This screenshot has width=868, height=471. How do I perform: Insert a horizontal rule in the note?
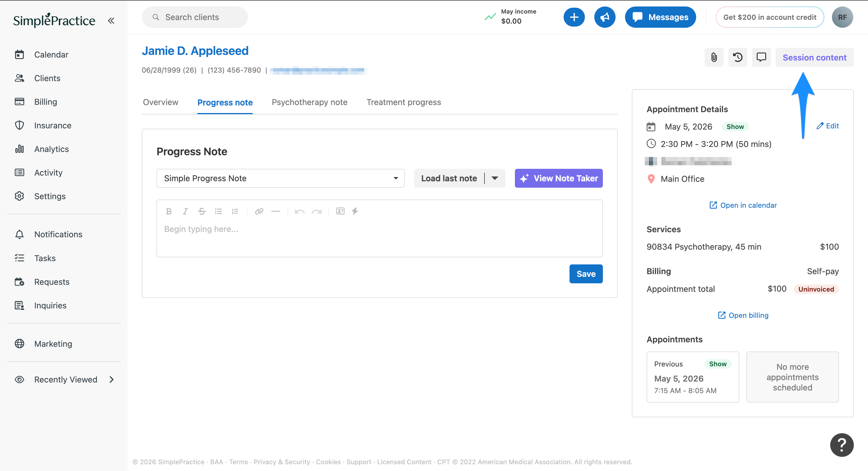[276, 211]
